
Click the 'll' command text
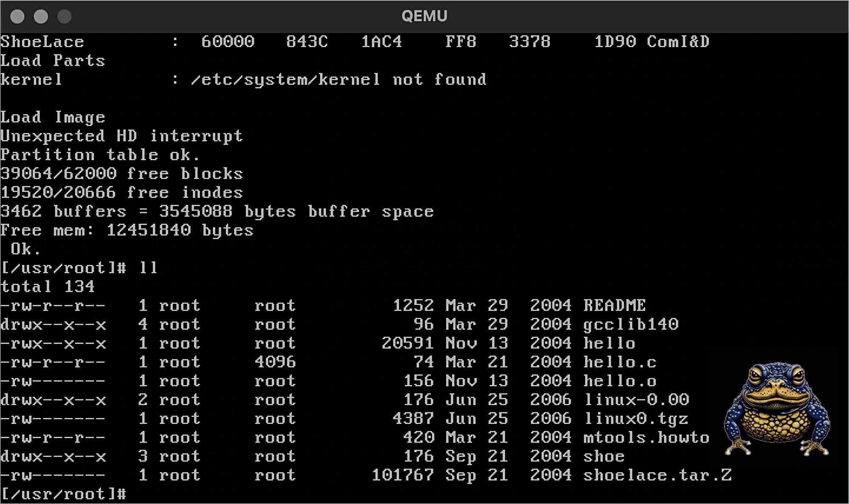point(148,268)
